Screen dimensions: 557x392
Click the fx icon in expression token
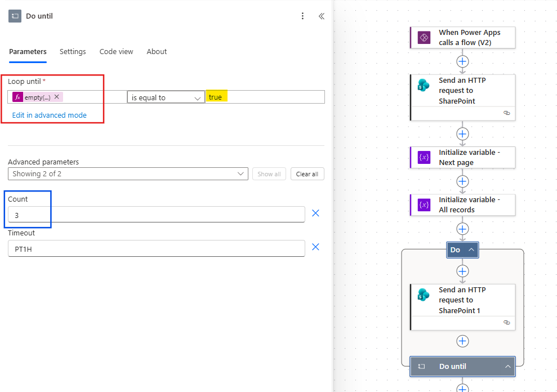click(x=18, y=97)
